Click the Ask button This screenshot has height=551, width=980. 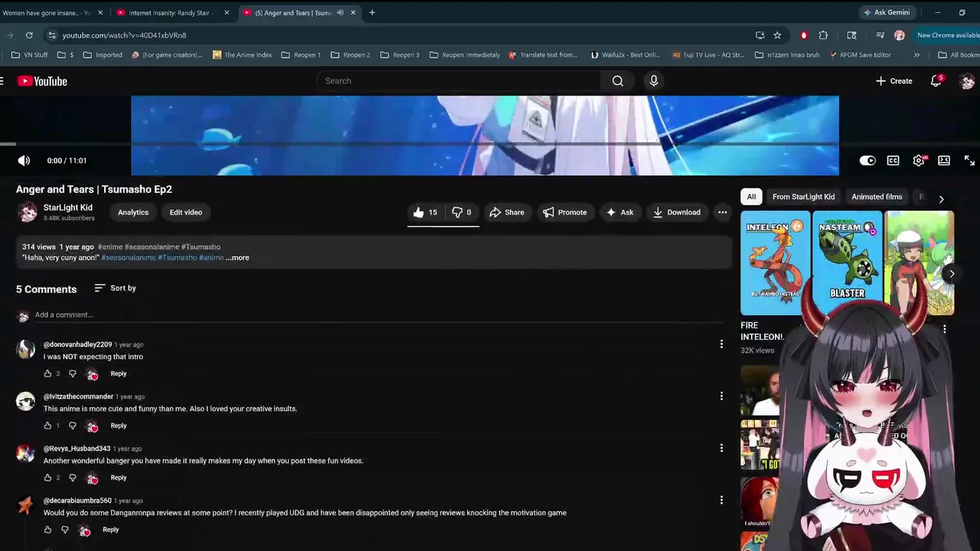coord(619,213)
